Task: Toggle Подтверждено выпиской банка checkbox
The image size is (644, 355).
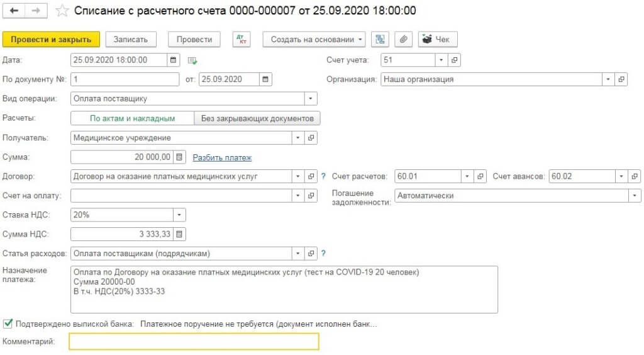Action: pos(8,324)
